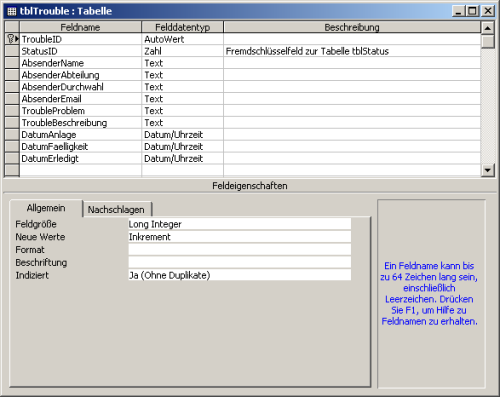Click Zahl data type of StatusID

tap(182, 51)
